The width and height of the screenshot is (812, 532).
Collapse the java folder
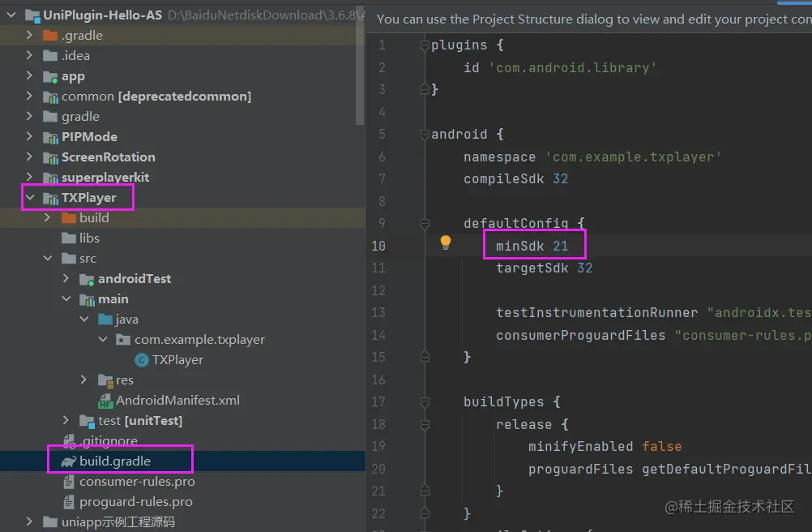coord(84,319)
